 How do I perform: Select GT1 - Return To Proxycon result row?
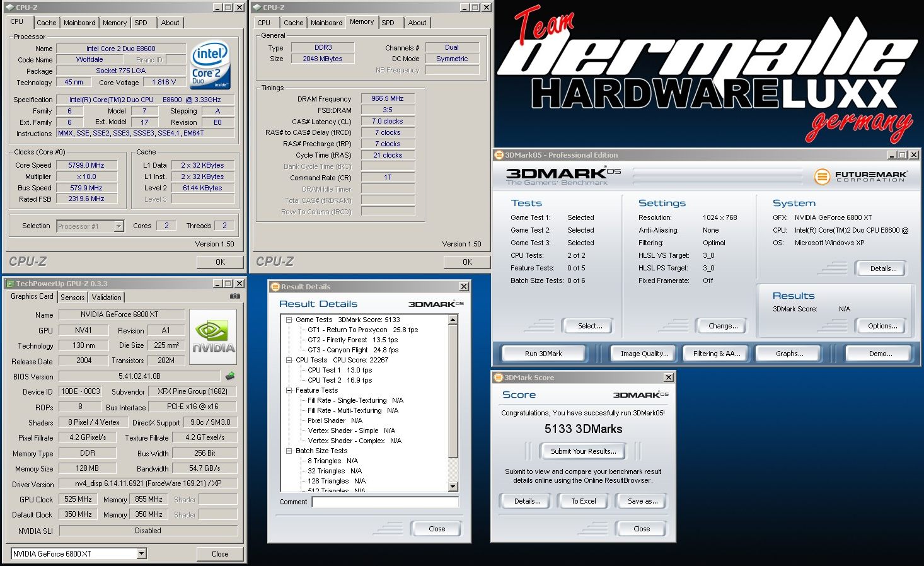tap(362, 330)
